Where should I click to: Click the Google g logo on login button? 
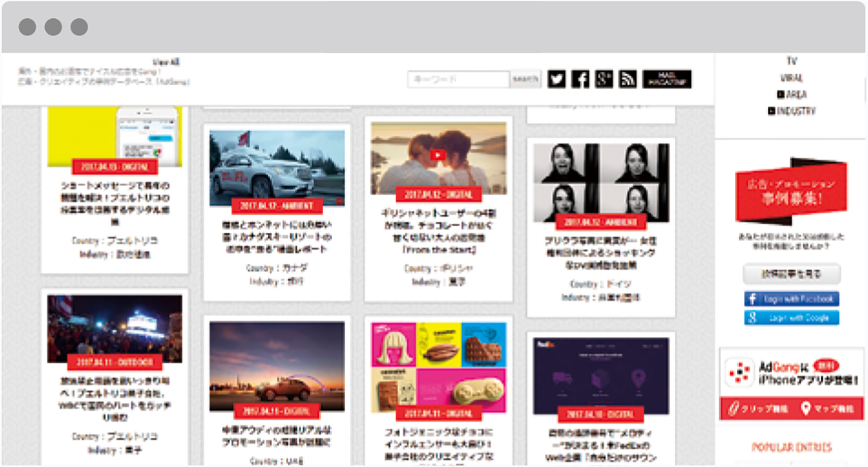tap(752, 318)
